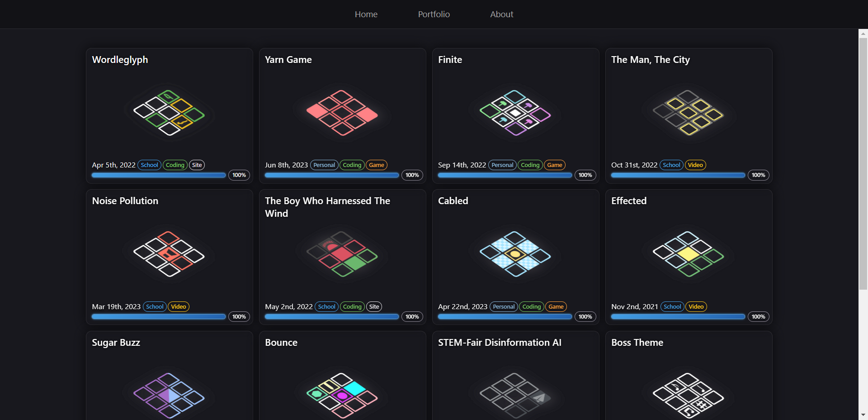Image resolution: width=868 pixels, height=420 pixels.
Task: Click The Man, The City yellow icon
Action: pyautogui.click(x=689, y=113)
